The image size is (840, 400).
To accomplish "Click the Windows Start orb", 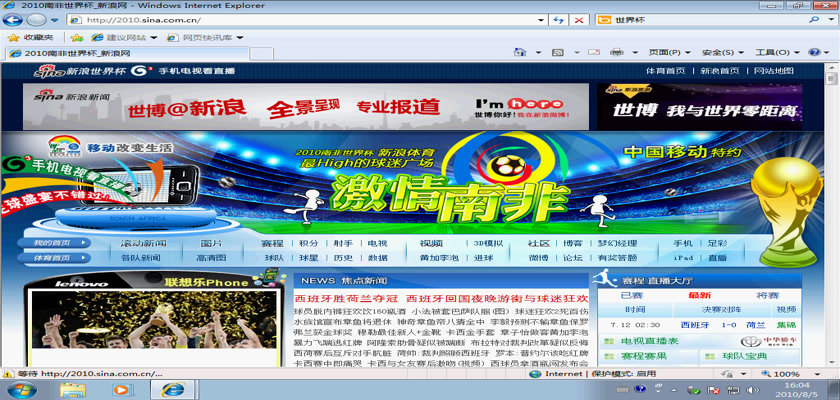I will click(x=22, y=389).
